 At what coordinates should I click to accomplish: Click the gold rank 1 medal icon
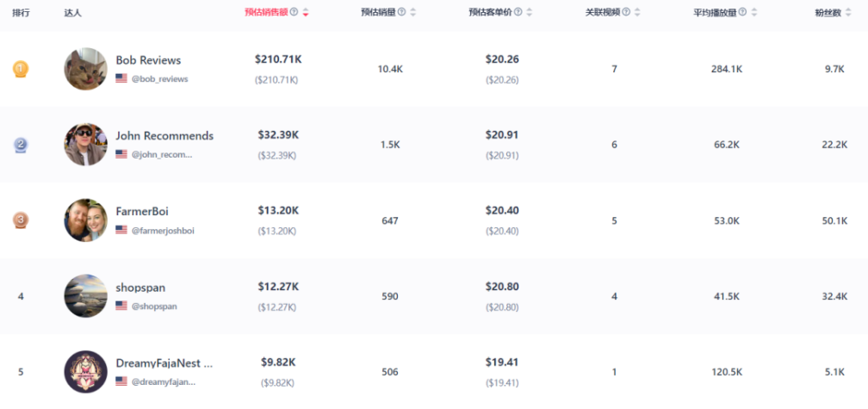pyautogui.click(x=21, y=69)
